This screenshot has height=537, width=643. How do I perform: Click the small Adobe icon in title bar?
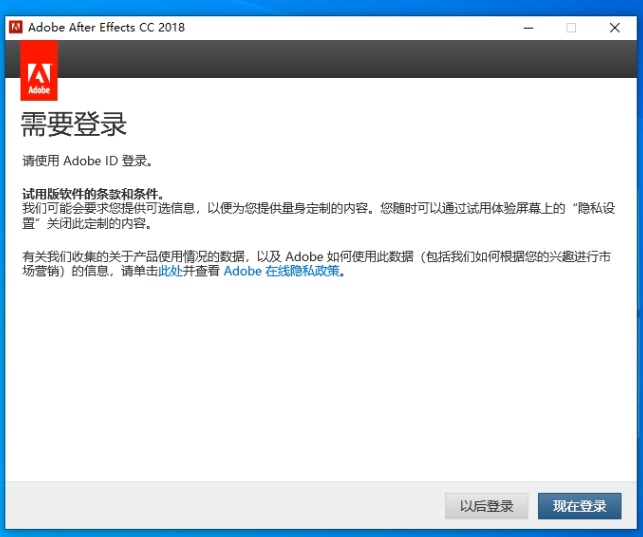pyautogui.click(x=16, y=27)
